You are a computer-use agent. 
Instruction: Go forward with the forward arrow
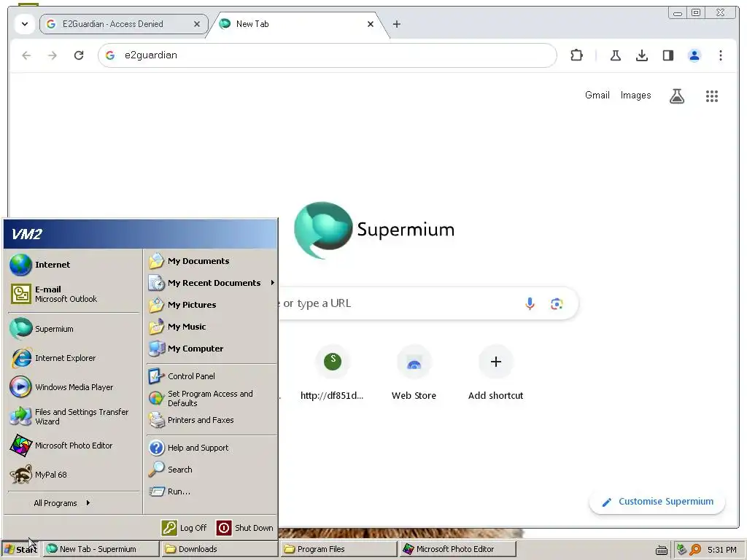[53, 55]
